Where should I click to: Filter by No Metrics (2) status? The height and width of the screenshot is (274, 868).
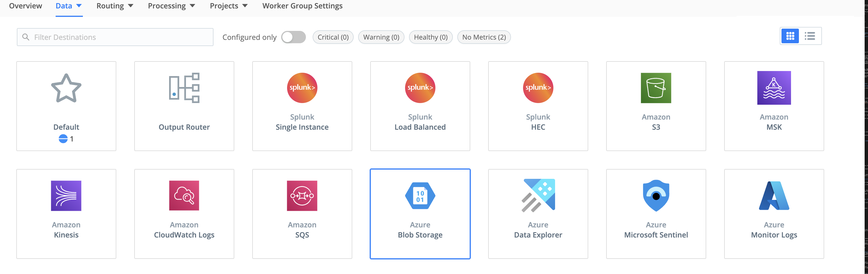click(483, 37)
